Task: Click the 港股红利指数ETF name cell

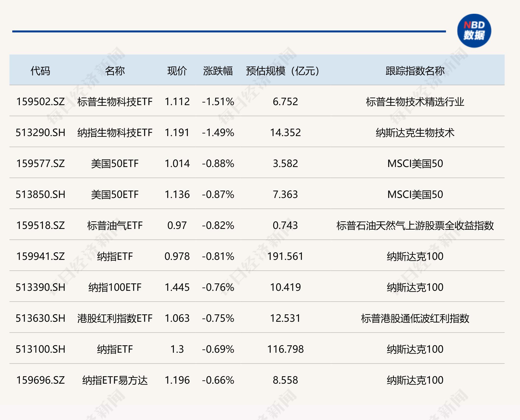Action: coord(115,318)
